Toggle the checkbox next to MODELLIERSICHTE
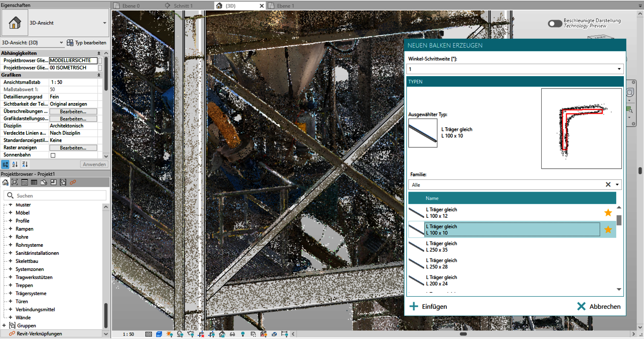Viewport: 644px width, 339px height. [x=100, y=60]
